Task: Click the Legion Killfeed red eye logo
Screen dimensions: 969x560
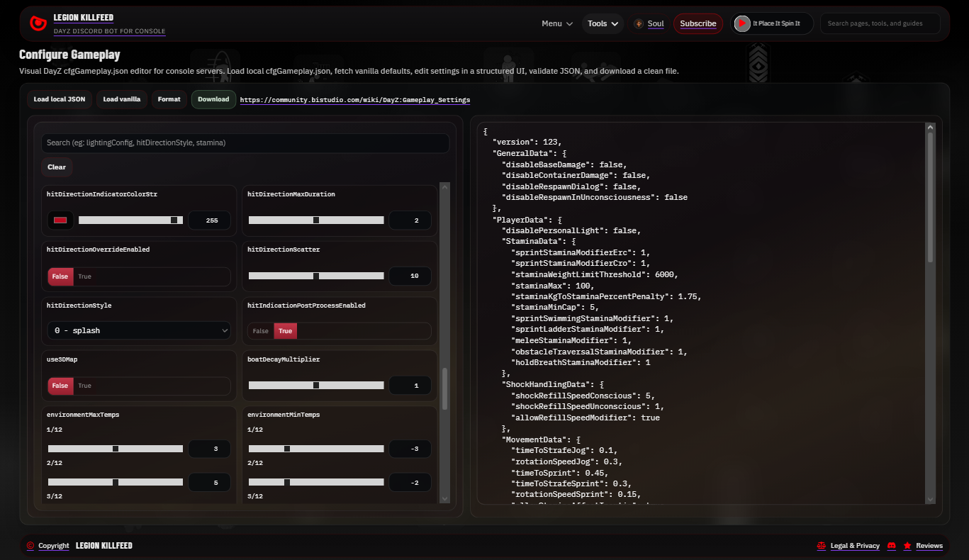Action: point(38,24)
